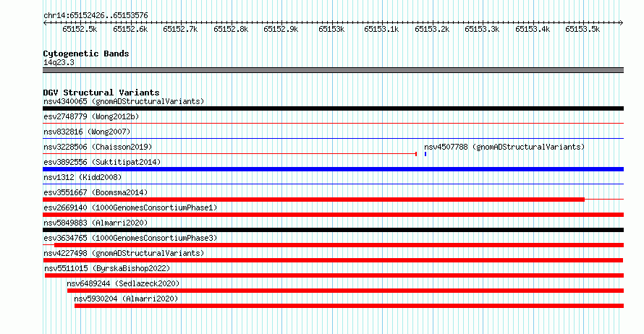This screenshot has height=334, width=644.
Task: Click the chr14:65152426..65153576 coordinate label
Action: point(96,16)
